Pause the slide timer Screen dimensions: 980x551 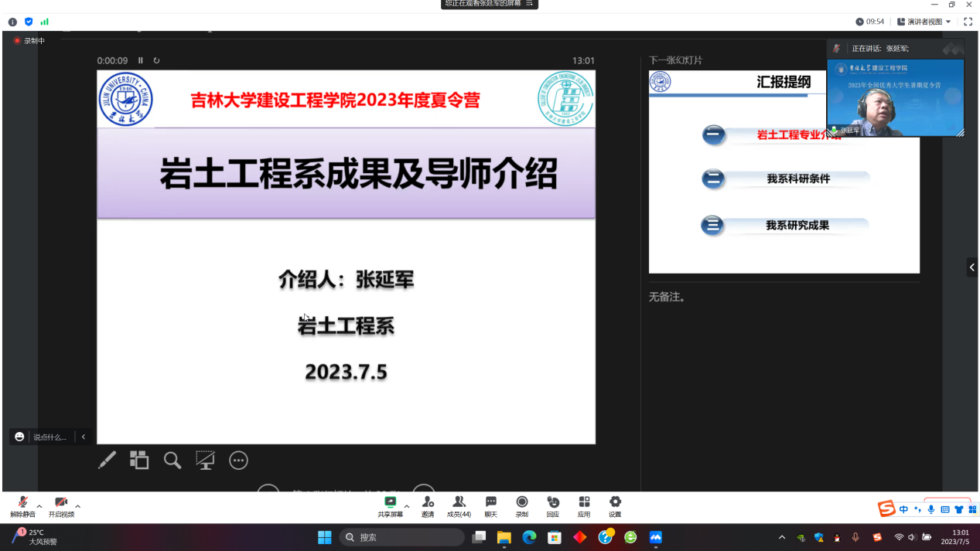[141, 60]
